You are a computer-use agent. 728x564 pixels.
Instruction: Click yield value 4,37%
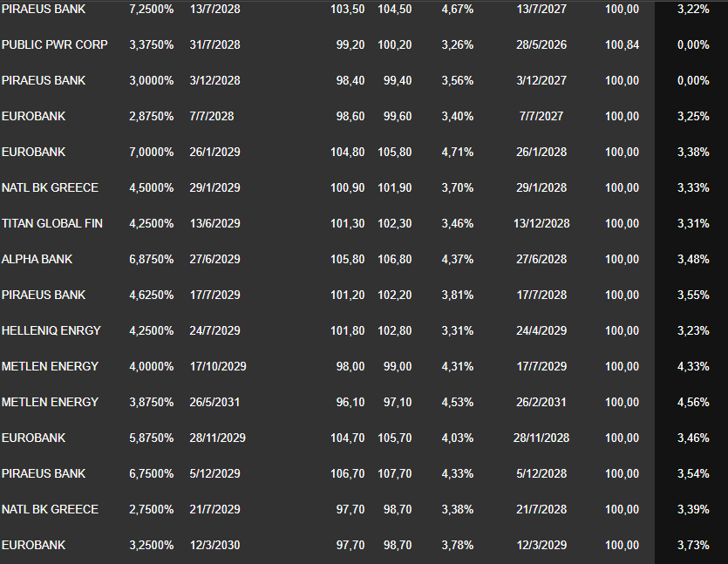click(x=458, y=259)
